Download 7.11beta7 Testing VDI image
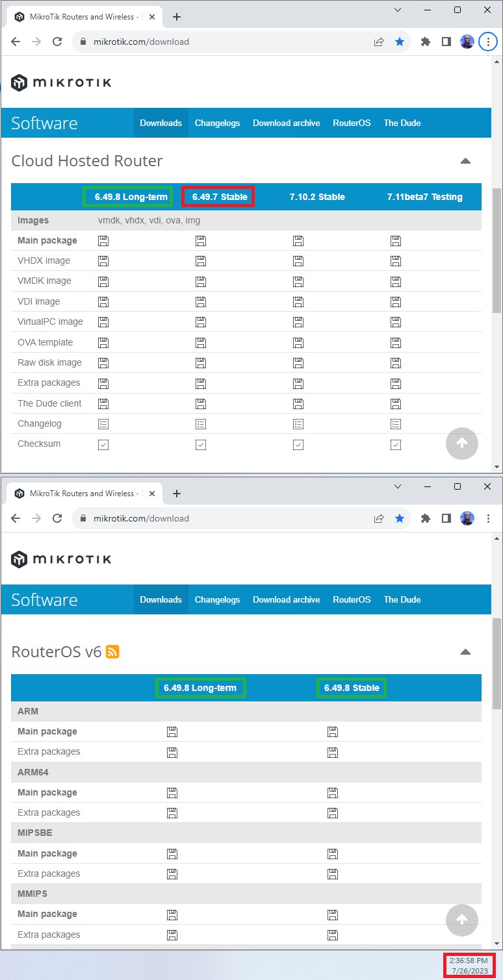The image size is (503, 980). coord(395,302)
